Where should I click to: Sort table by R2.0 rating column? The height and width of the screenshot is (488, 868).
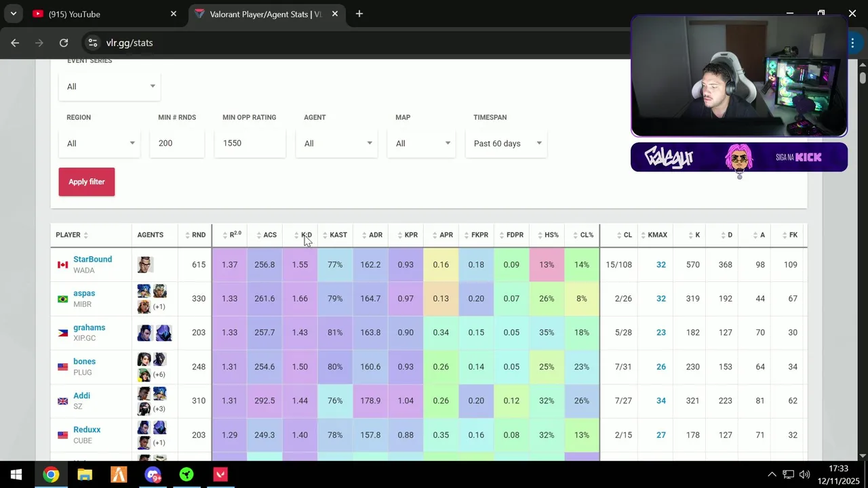coord(232,235)
